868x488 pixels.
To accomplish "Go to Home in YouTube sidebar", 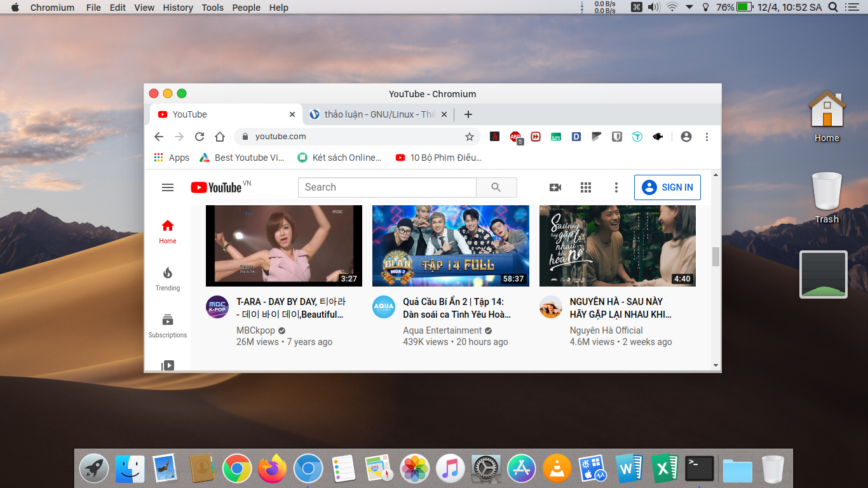I will coord(168,232).
